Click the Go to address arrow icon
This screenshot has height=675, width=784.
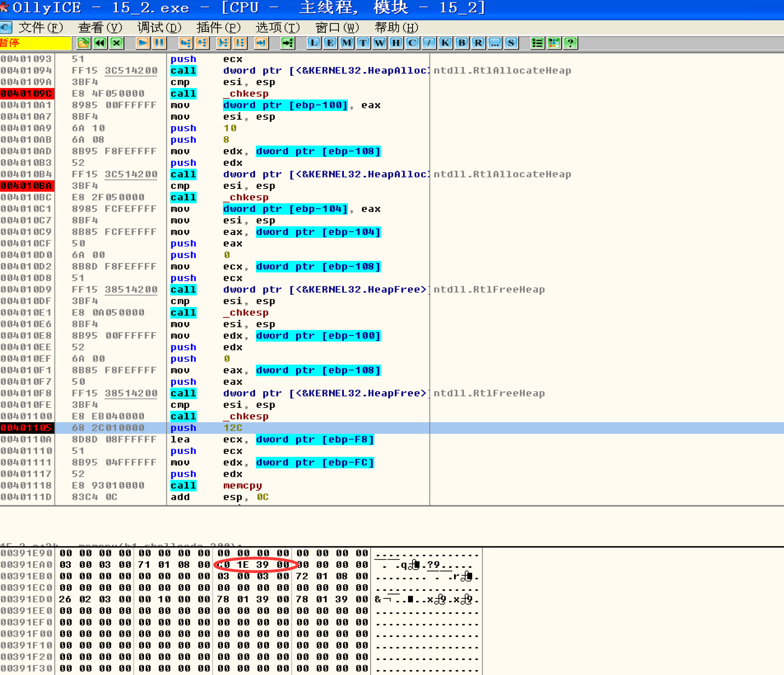(288, 43)
